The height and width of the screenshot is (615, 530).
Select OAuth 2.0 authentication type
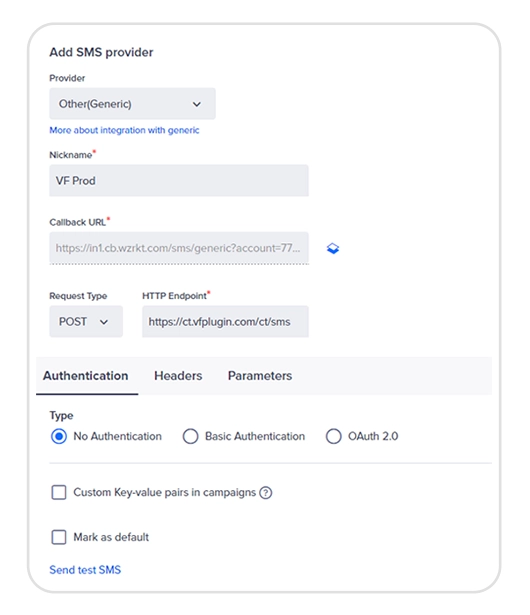(333, 436)
